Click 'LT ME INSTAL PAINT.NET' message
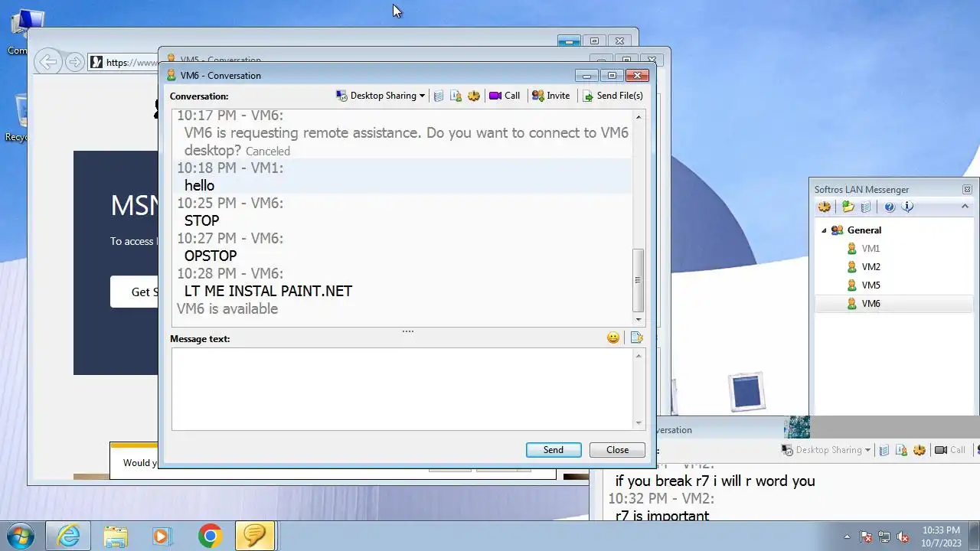The height and width of the screenshot is (551, 980). [x=268, y=291]
